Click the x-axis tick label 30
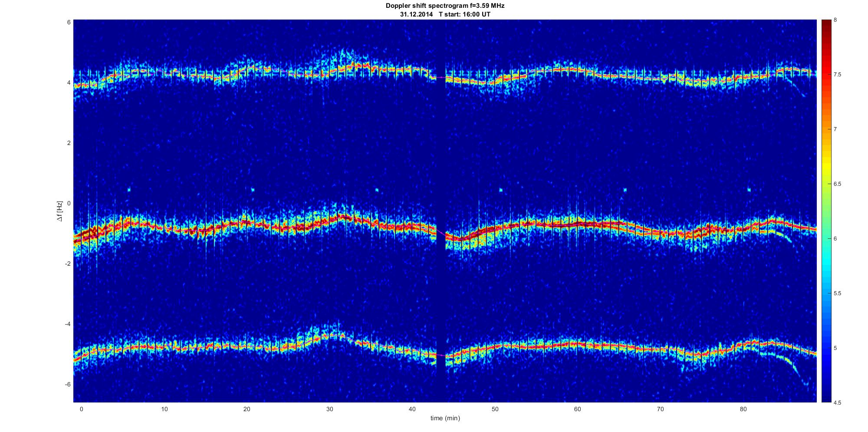 pyautogui.click(x=329, y=409)
